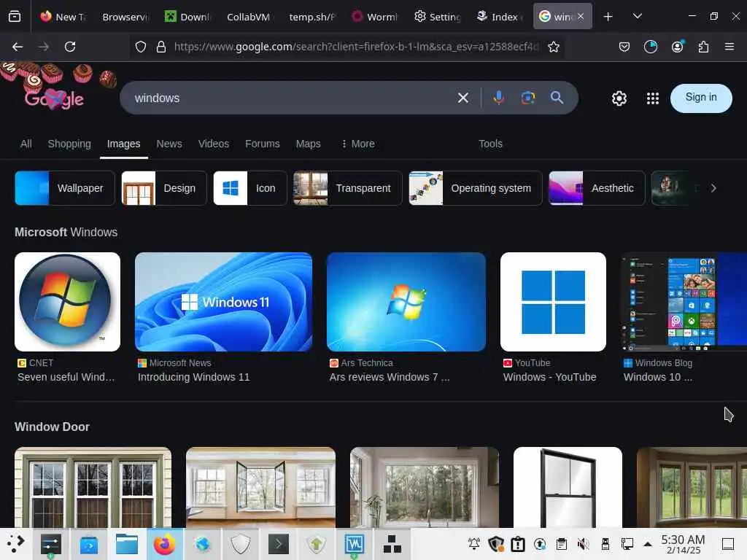
Task: Open YouTube blue Windows logo image
Action: (553, 302)
